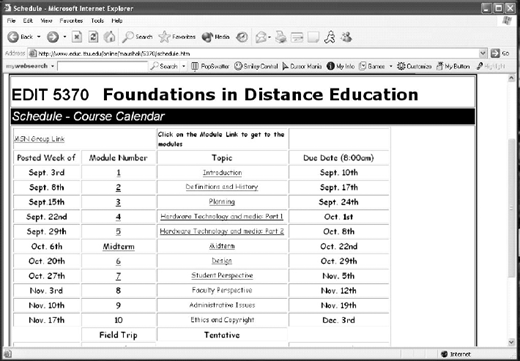Click the PopSwatter button
Viewport: 520px width, 361px height.
(x=210, y=66)
